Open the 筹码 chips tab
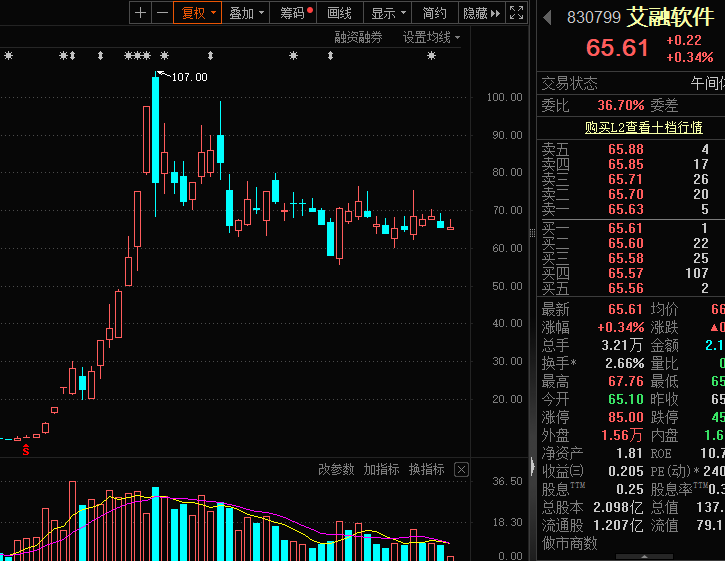This screenshot has width=725, height=561. pyautogui.click(x=296, y=13)
